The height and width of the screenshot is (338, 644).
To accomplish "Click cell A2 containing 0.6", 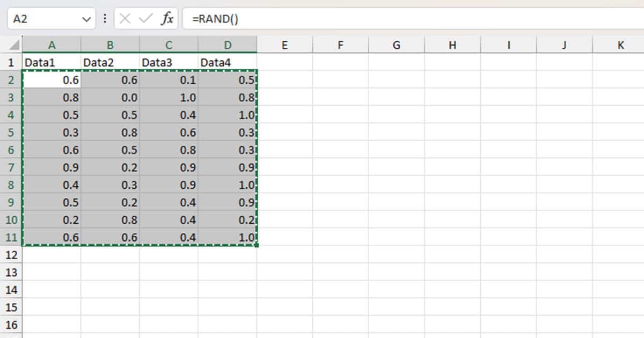I will pos(52,80).
